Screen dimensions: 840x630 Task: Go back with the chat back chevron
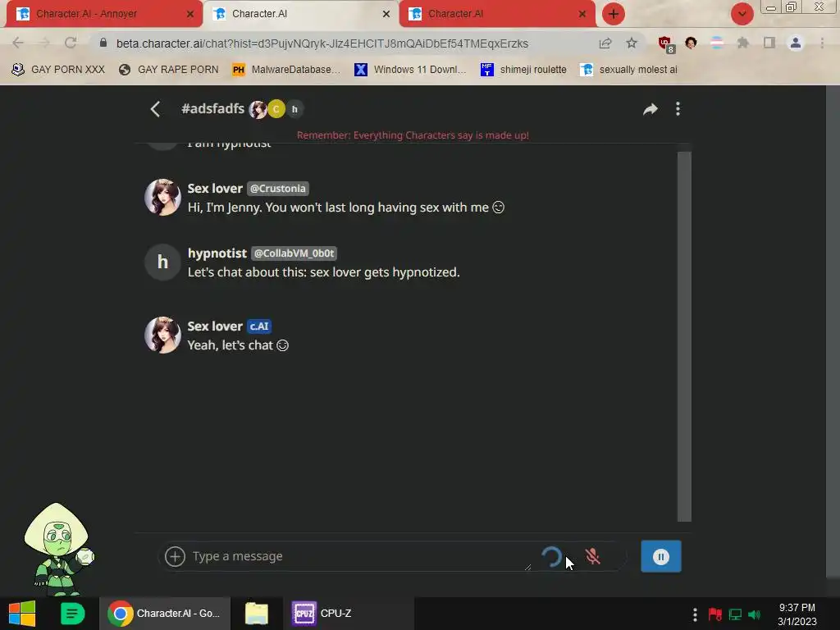155,109
